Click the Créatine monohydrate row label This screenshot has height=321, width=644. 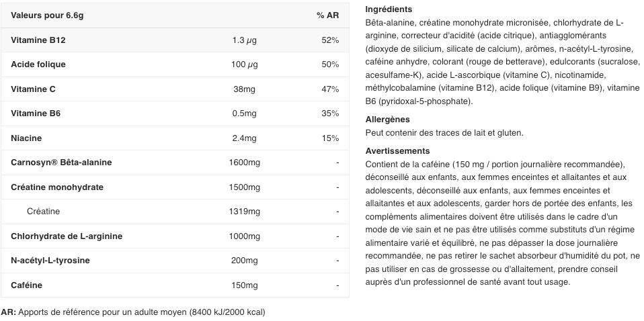[x=57, y=187]
